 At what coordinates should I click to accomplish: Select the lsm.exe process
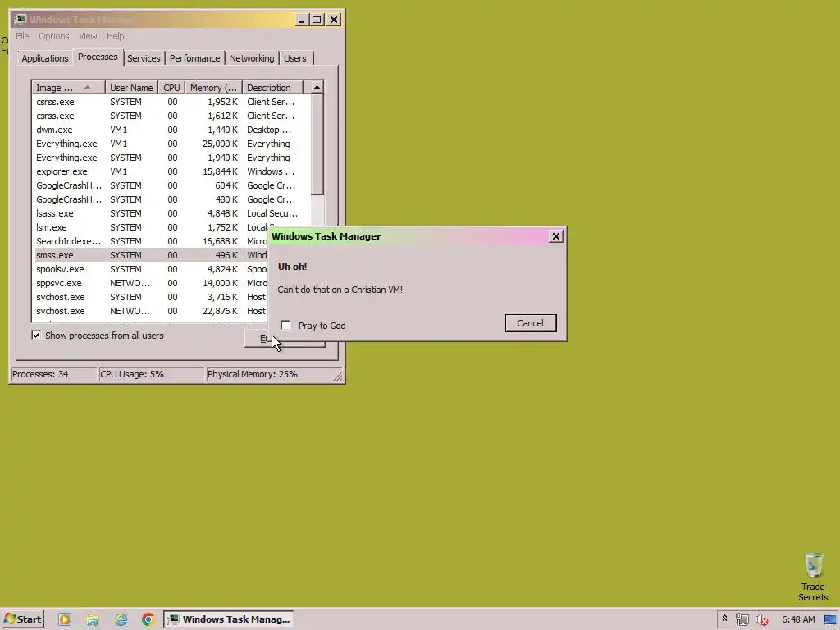tap(151, 227)
